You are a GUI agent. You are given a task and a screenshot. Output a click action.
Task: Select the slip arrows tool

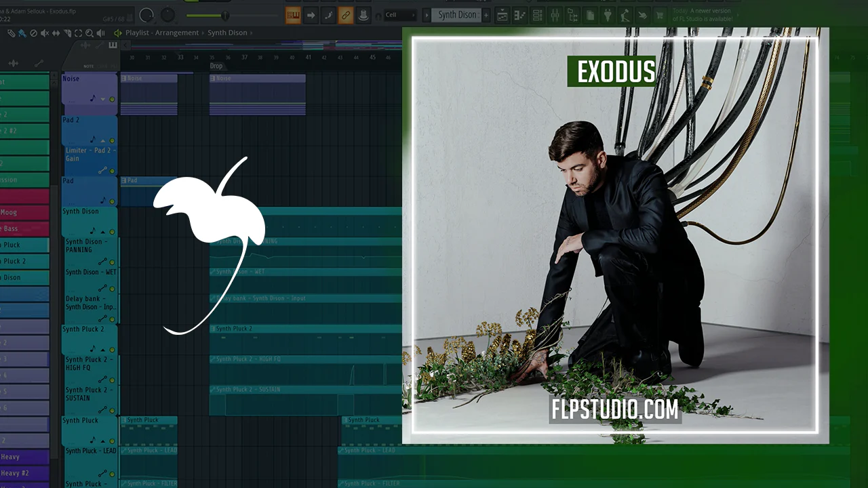click(x=56, y=33)
